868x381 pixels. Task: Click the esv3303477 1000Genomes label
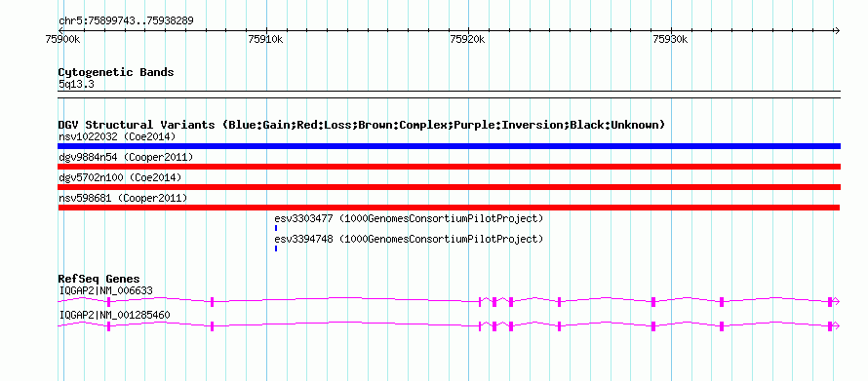pos(409,218)
